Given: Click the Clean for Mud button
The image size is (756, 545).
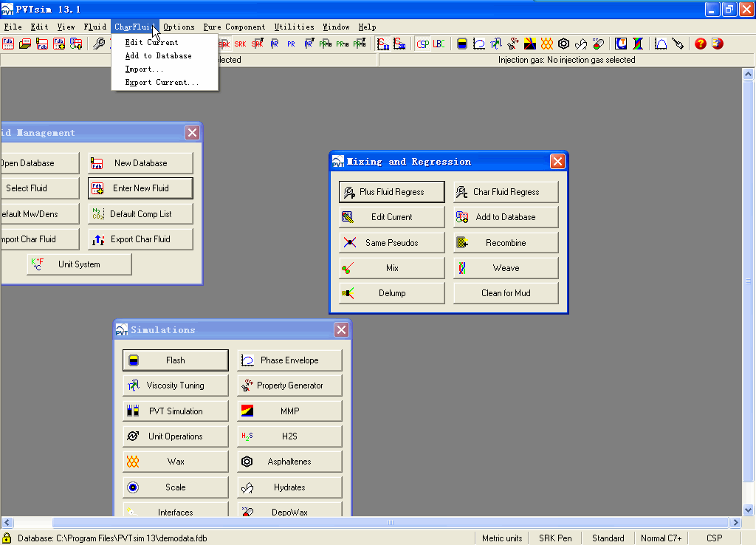Looking at the screenshot, I should click(506, 292).
